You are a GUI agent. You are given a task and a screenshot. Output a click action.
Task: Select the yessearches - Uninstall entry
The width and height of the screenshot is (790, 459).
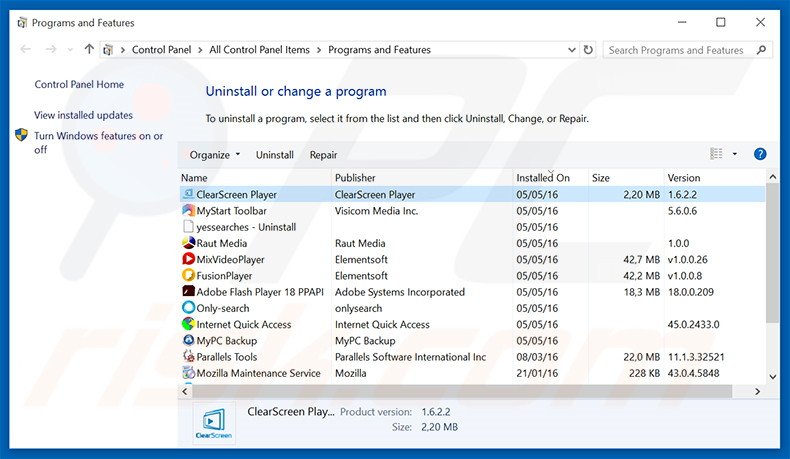point(246,227)
